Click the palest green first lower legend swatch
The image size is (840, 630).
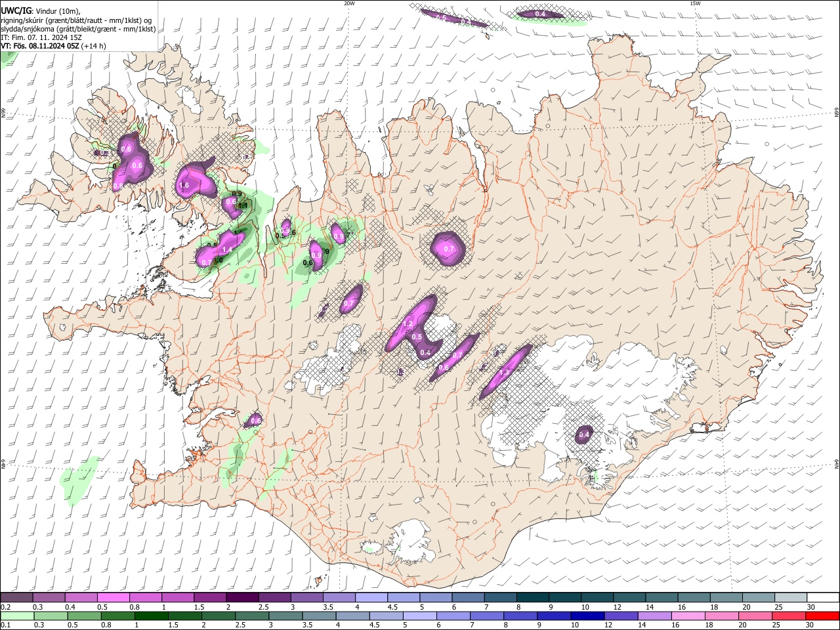(x=18, y=616)
